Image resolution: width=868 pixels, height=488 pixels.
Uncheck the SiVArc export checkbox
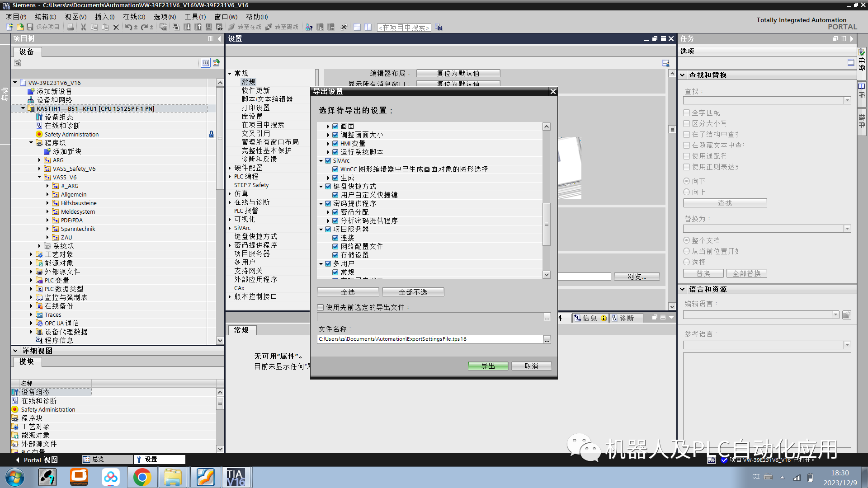click(328, 160)
